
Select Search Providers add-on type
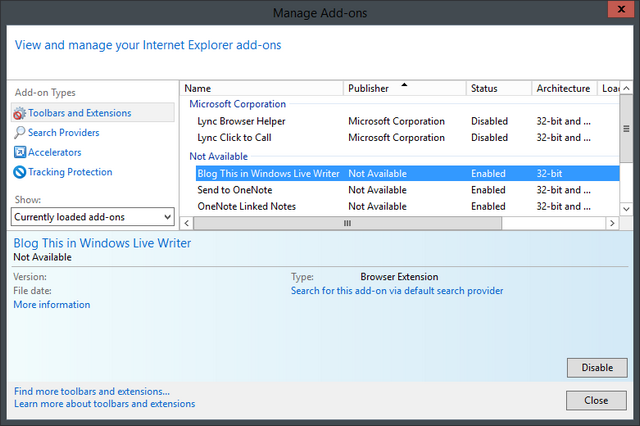(63, 133)
